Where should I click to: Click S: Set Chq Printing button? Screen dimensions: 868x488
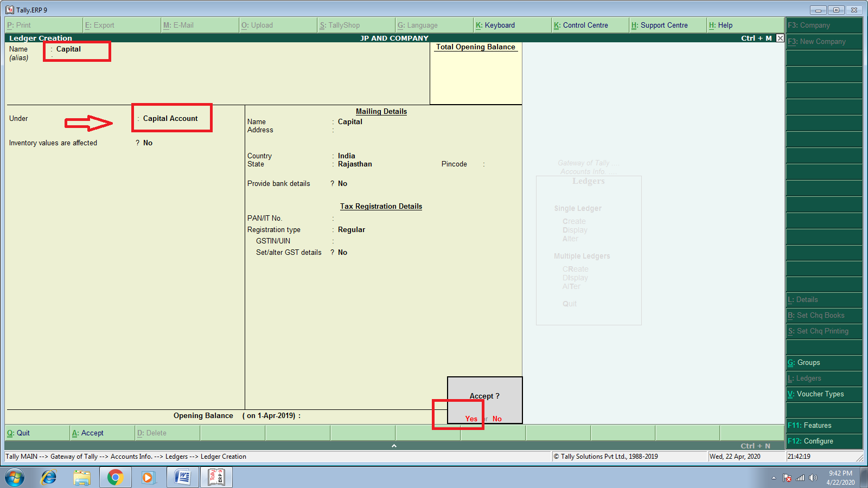pos(824,331)
